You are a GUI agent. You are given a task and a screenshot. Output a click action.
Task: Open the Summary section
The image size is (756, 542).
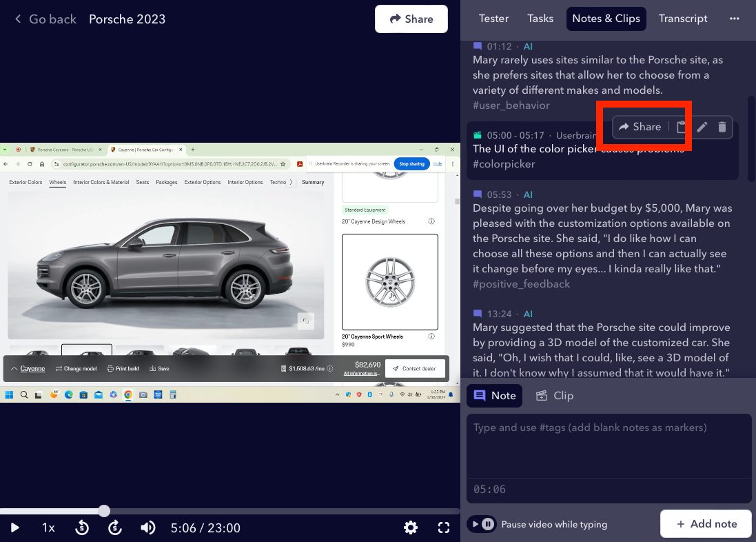313,183
